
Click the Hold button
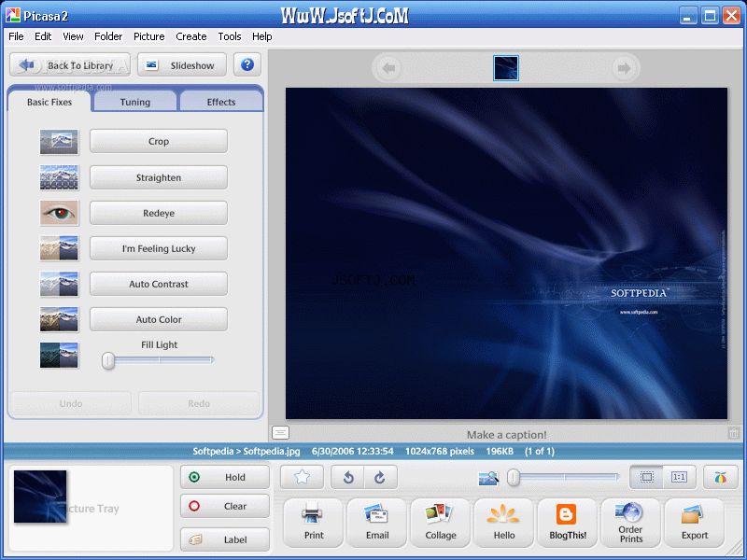[225, 477]
